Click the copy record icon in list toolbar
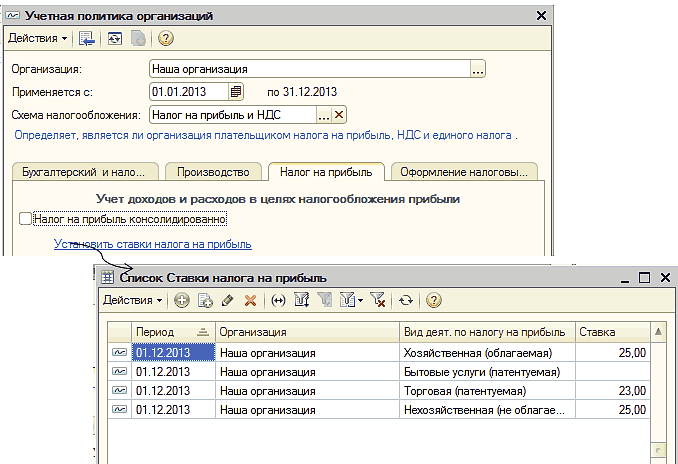The height and width of the screenshot is (464, 678). (204, 299)
